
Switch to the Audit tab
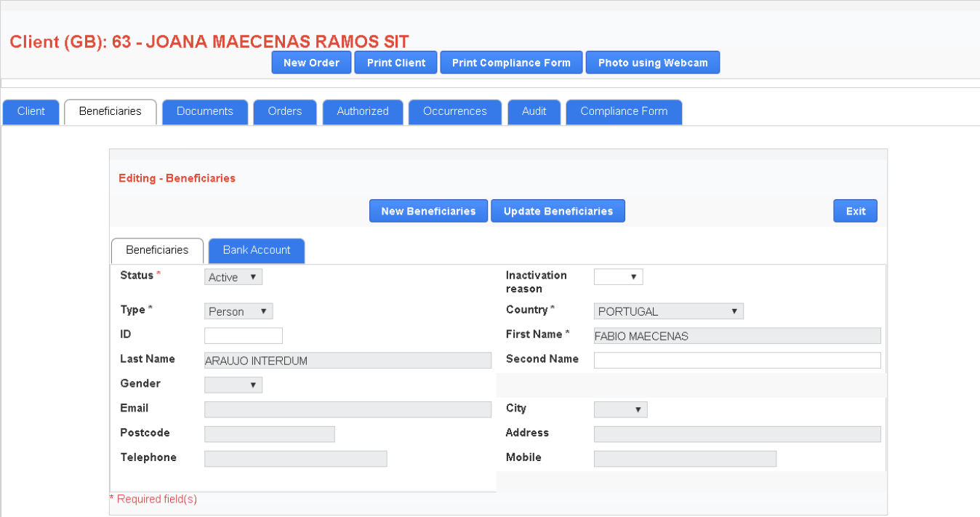pos(534,112)
